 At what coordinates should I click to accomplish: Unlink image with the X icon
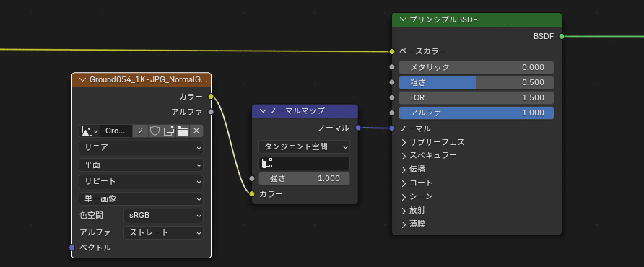point(196,131)
